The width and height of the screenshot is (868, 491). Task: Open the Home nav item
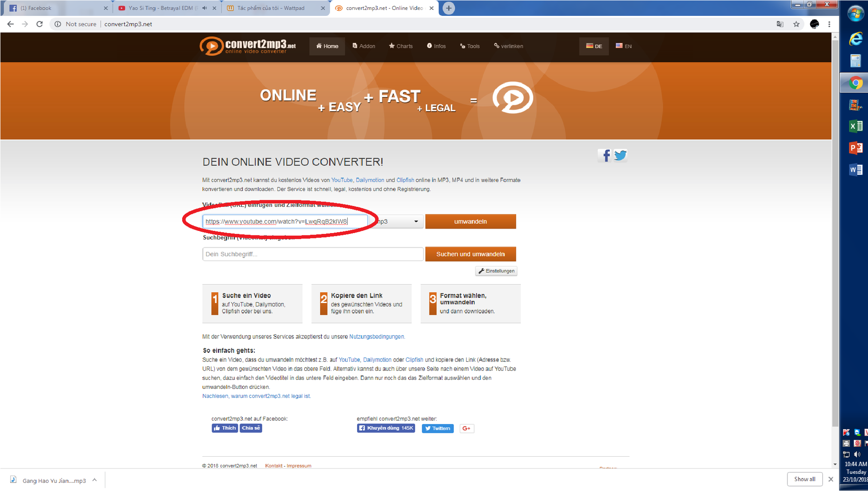coord(327,46)
